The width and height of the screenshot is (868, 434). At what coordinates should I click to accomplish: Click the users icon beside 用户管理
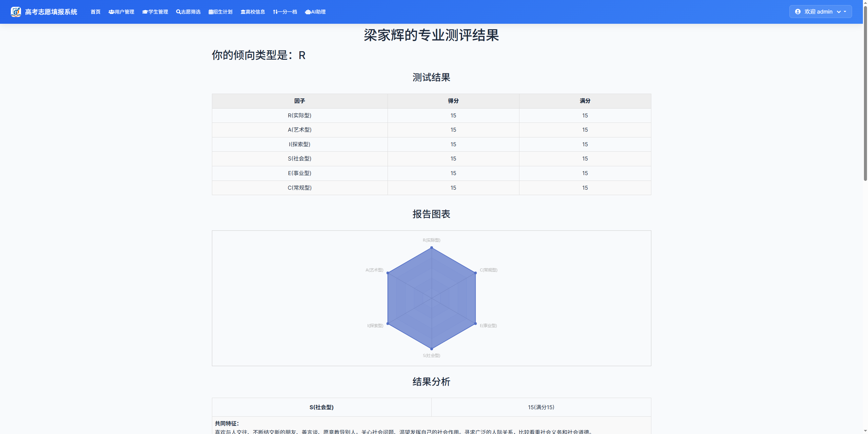point(111,12)
